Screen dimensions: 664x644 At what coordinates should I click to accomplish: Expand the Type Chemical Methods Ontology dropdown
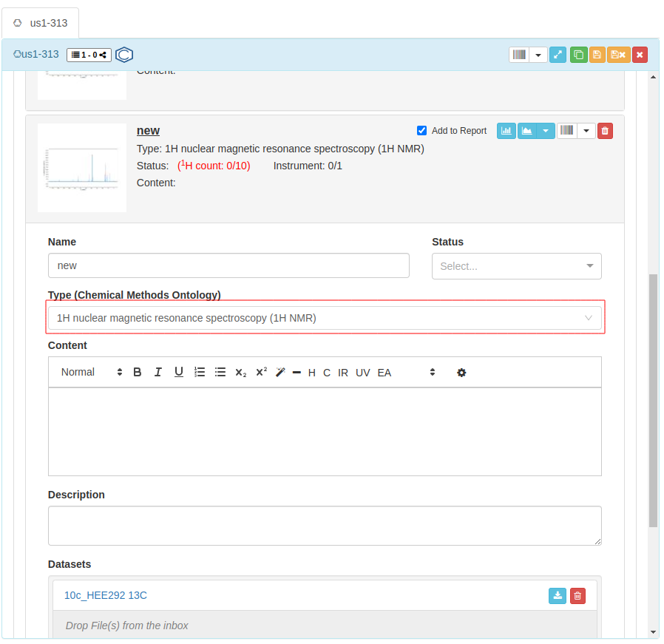coord(325,318)
